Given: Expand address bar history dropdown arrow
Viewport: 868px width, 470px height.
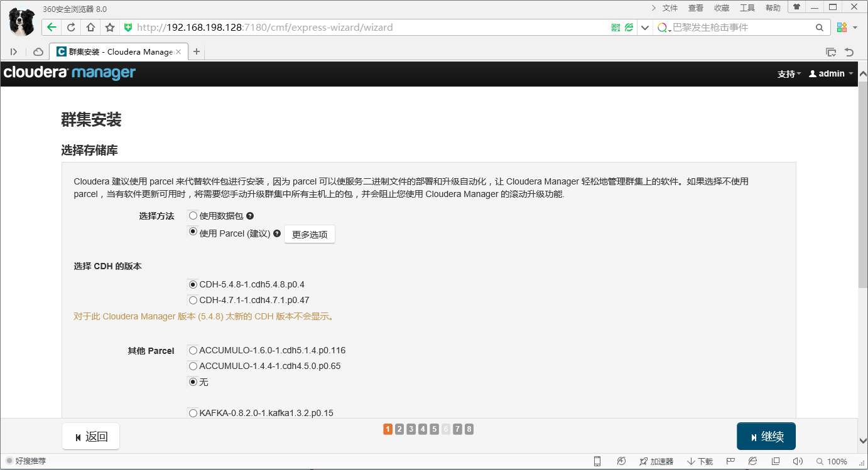Looking at the screenshot, I should (644, 28).
